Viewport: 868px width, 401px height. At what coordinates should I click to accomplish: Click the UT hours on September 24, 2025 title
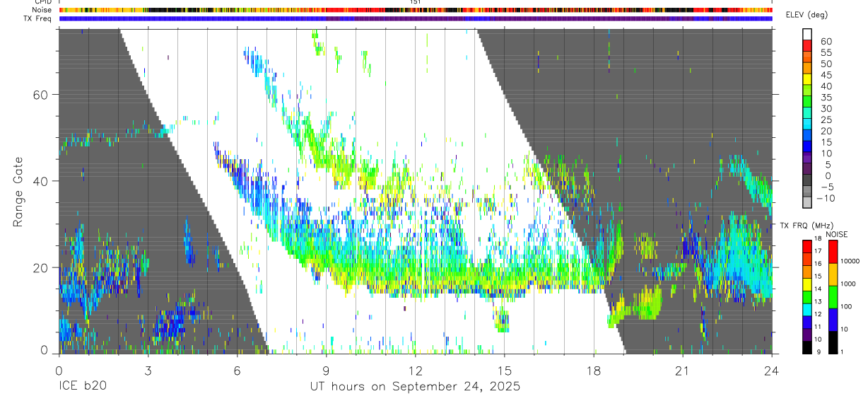(415, 387)
